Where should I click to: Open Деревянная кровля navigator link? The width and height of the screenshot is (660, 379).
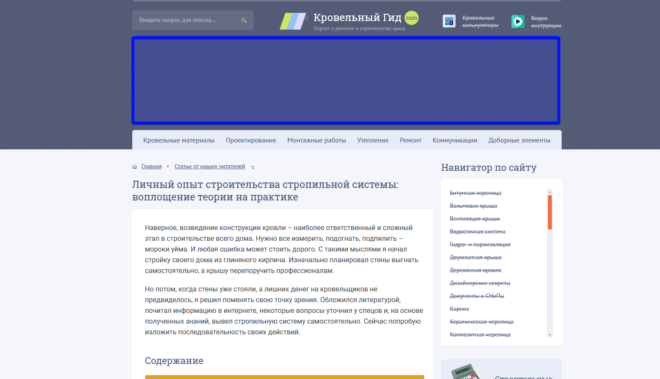(x=475, y=270)
